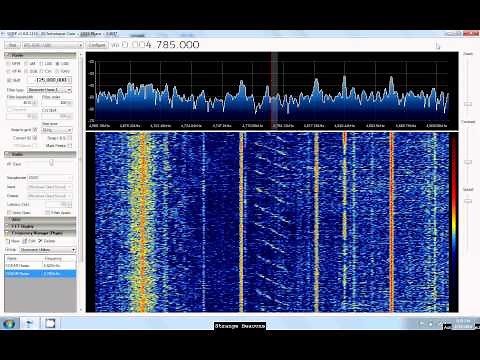480x360 pixels.
Task: Click the Filter order field
Action: [x=57, y=103]
